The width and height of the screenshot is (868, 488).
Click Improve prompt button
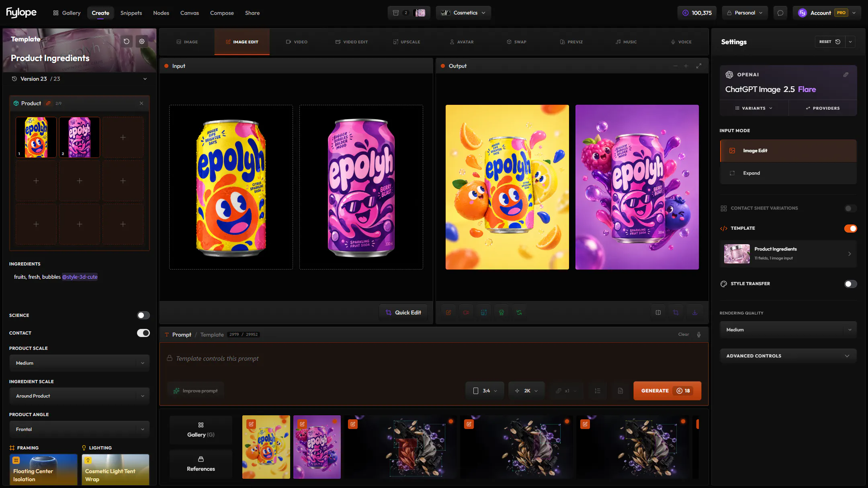click(196, 391)
